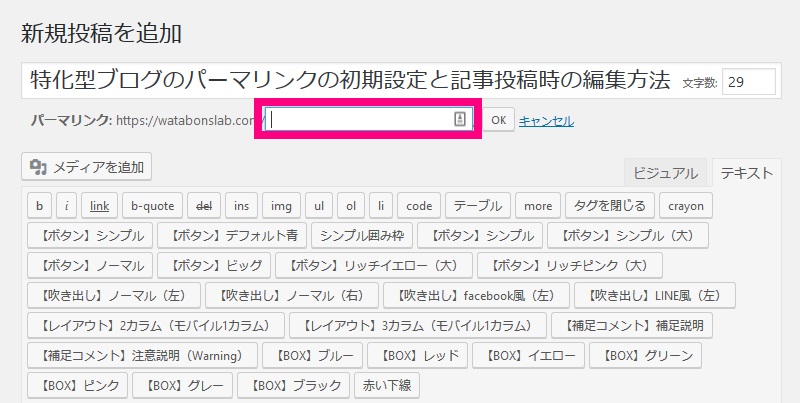Insert a hyperlink with link button
The image size is (800, 403).
[x=99, y=206]
